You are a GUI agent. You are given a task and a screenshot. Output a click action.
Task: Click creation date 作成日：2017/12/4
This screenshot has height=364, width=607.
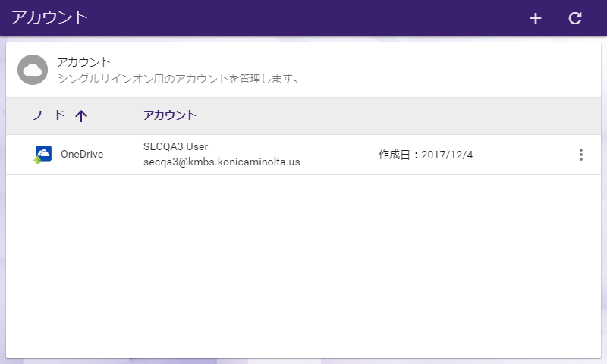(426, 155)
